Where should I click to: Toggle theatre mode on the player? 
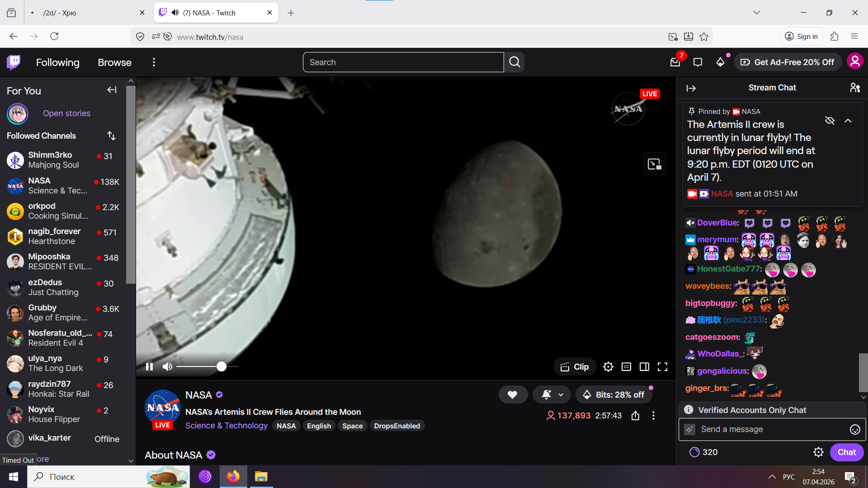coord(644,366)
